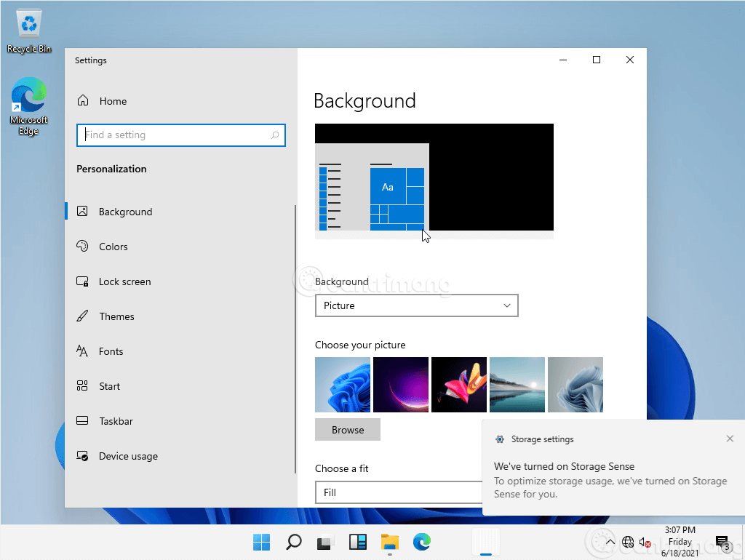Go to the Settings Home page
Screen dimensions: 745x560
tap(111, 101)
